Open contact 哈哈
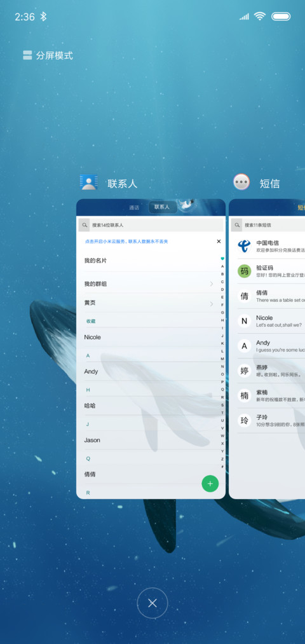The width and height of the screenshot is (305, 644). click(x=90, y=406)
